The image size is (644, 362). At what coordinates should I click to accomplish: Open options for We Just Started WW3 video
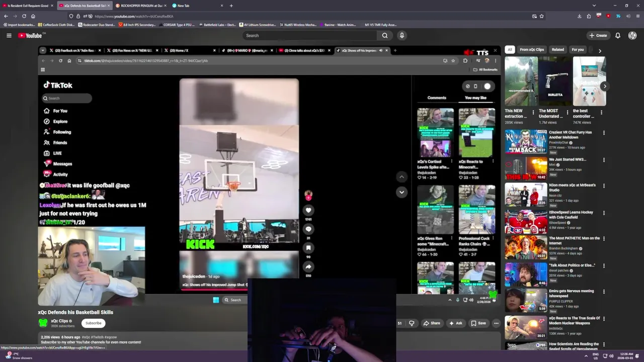click(604, 160)
